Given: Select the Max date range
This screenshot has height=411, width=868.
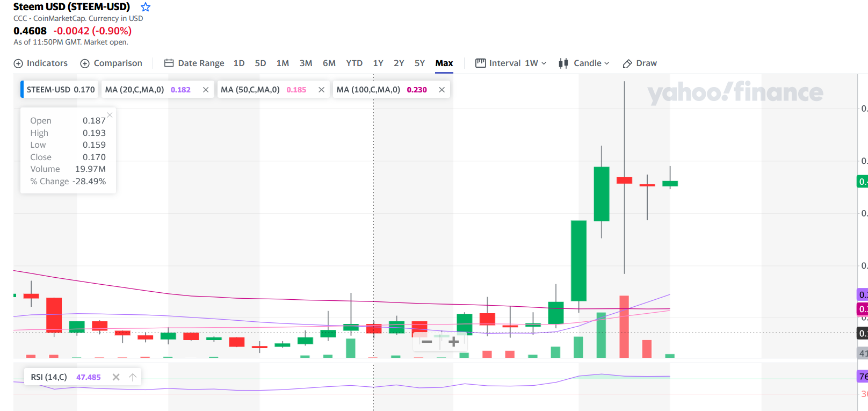Looking at the screenshot, I should click(x=444, y=63).
